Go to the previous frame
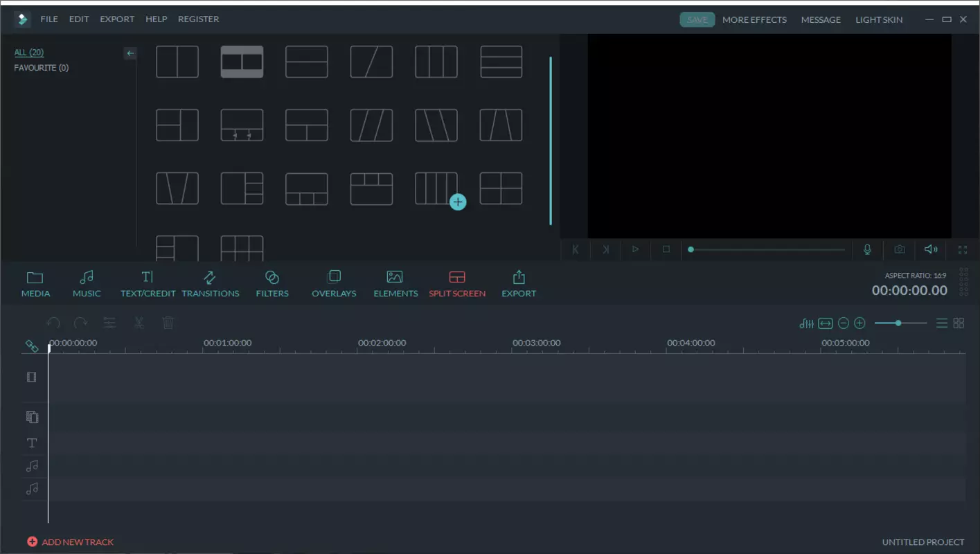The height and width of the screenshot is (554, 980). tap(575, 249)
